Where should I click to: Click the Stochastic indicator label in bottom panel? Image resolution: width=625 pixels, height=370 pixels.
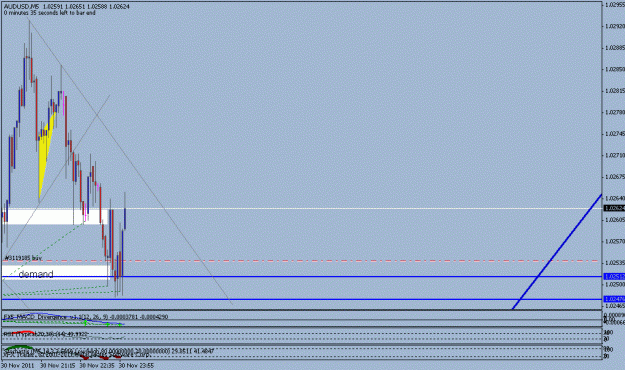tap(108, 352)
